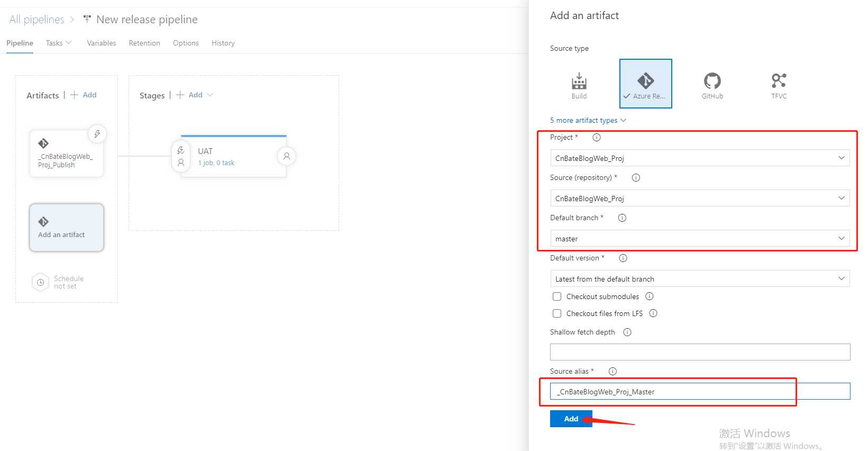Click Schedule not set text
Image resolution: width=868 pixels, height=451 pixels.
69,282
